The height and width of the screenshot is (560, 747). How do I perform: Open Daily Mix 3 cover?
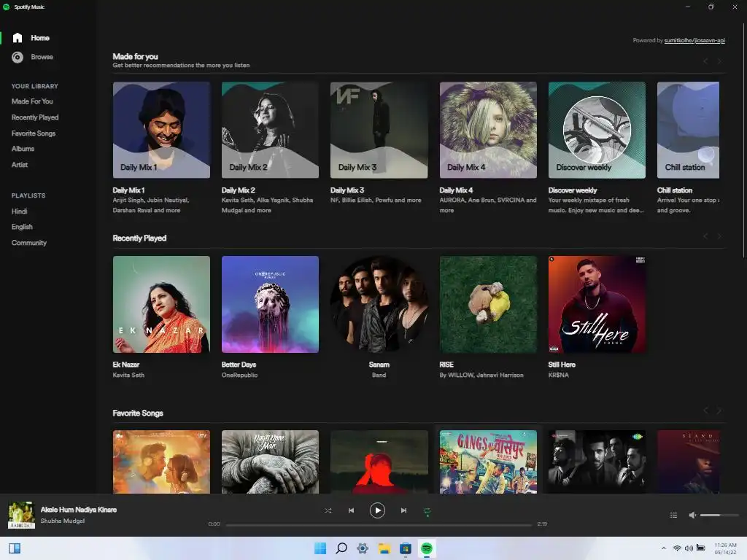[379, 130]
